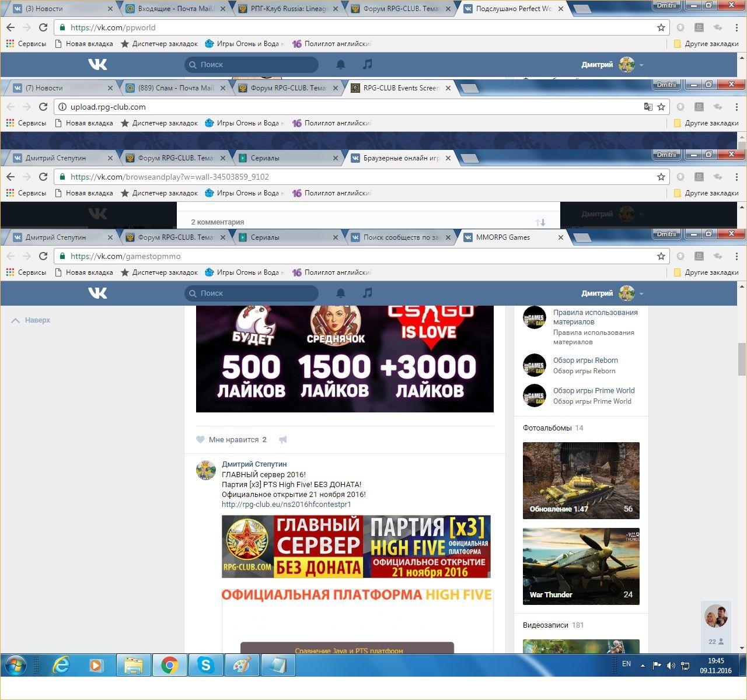Open VK notifications bell in gamestopmmo window

click(341, 293)
